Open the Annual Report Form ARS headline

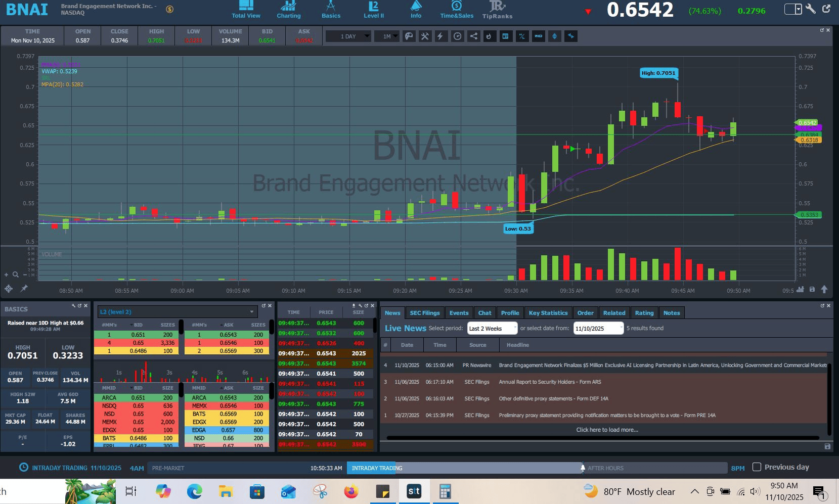point(550,382)
